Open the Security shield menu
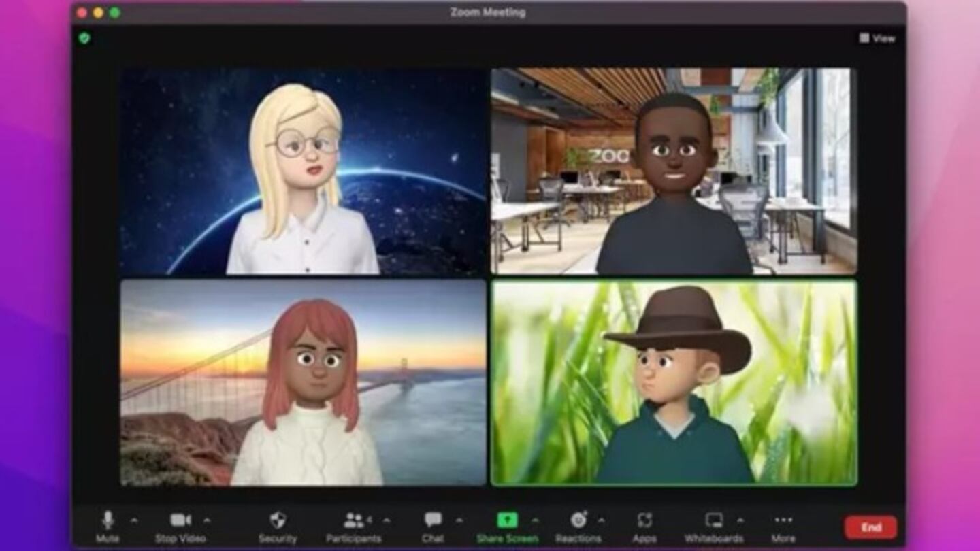This screenshot has width=980, height=551. [x=278, y=527]
